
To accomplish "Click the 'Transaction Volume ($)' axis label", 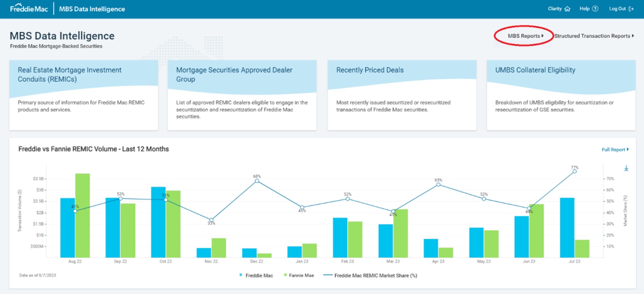I will pyautogui.click(x=20, y=211).
